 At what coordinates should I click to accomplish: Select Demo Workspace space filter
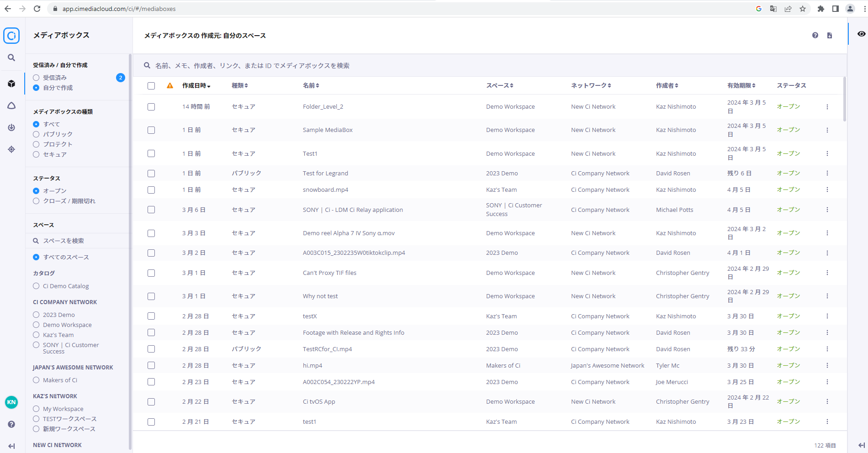36,325
